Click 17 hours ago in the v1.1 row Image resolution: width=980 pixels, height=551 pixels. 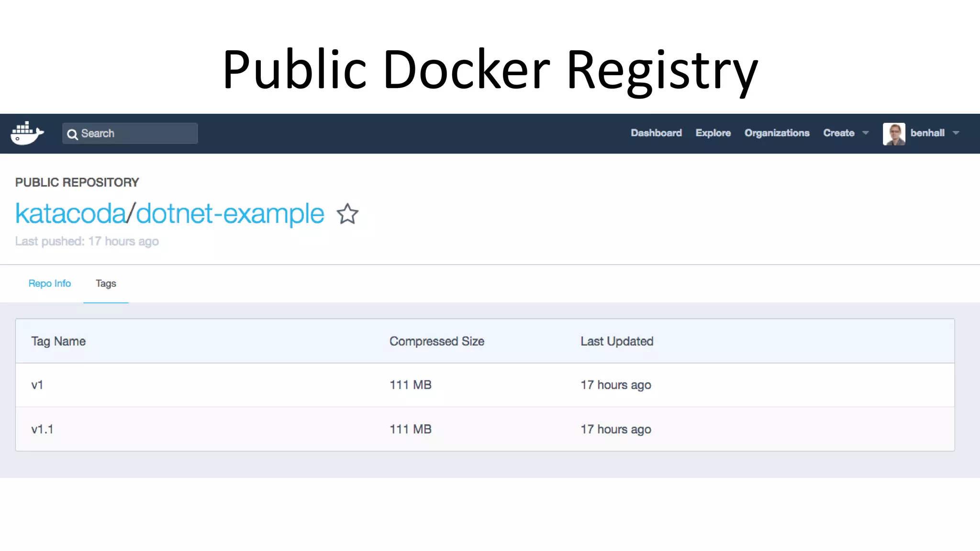616,430
